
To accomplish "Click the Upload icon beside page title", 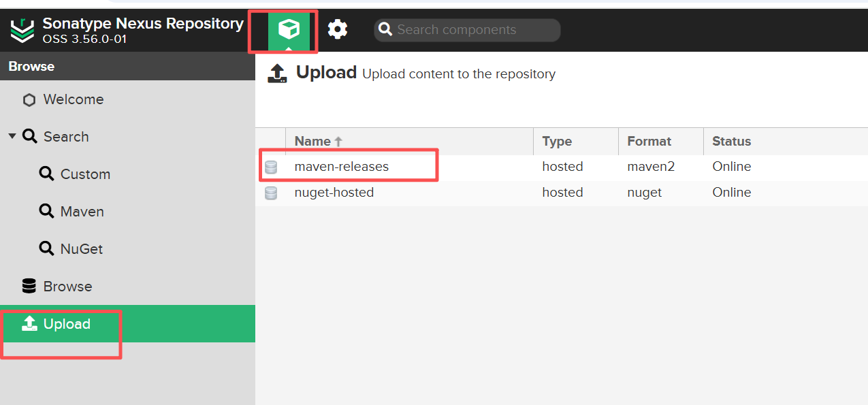I will [277, 74].
